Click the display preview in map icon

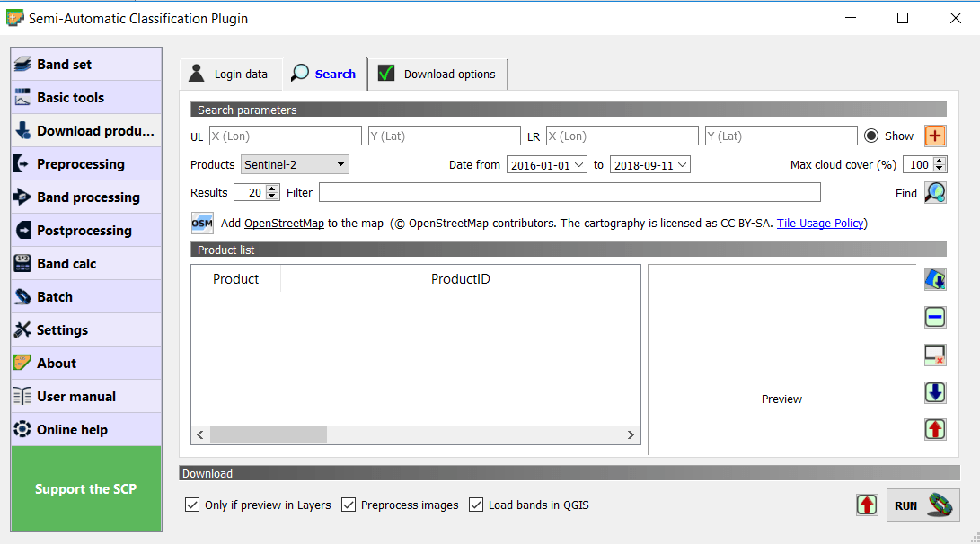pos(935,279)
